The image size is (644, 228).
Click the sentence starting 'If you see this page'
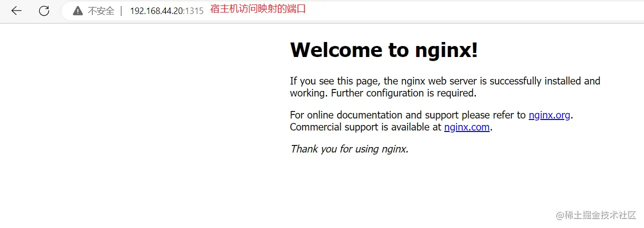(445, 87)
